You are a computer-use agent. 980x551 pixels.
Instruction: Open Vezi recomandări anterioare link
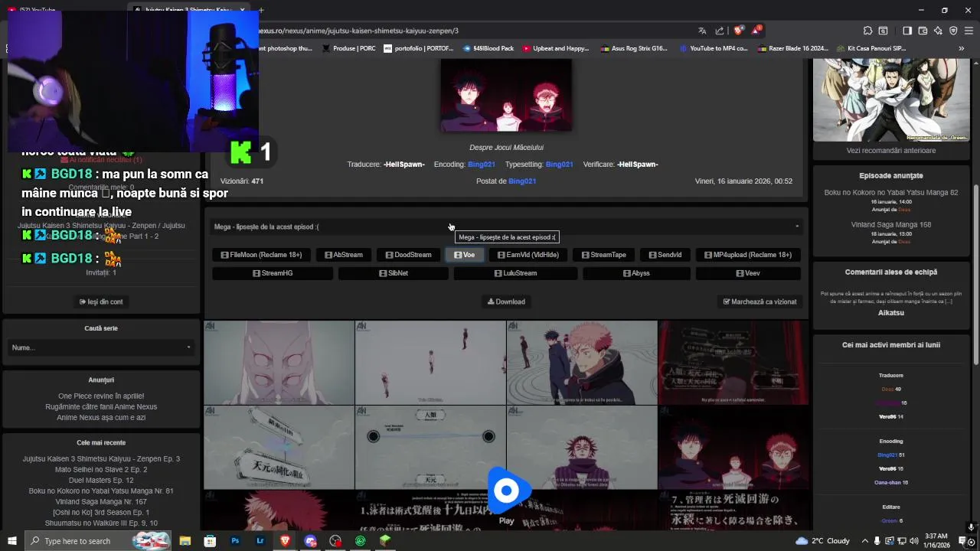890,151
